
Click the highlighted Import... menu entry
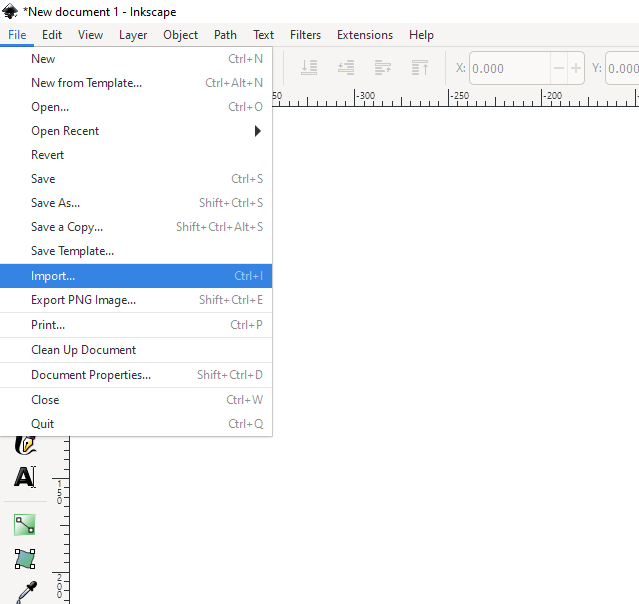pos(136,276)
